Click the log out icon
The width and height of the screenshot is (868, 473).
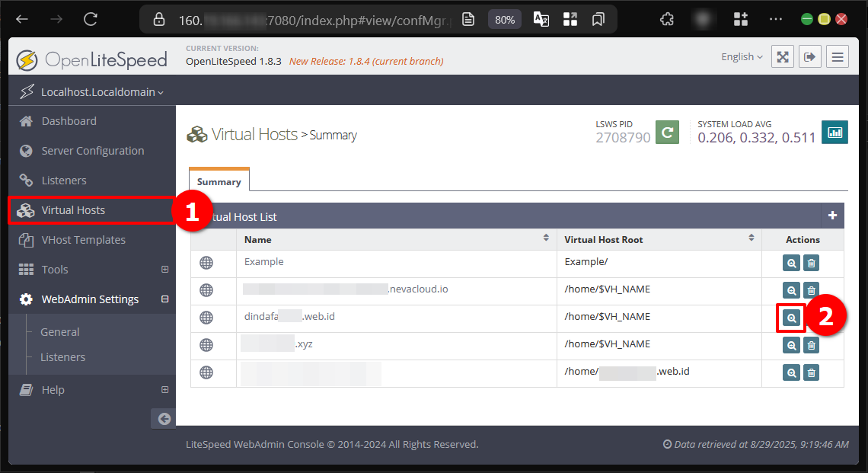810,57
